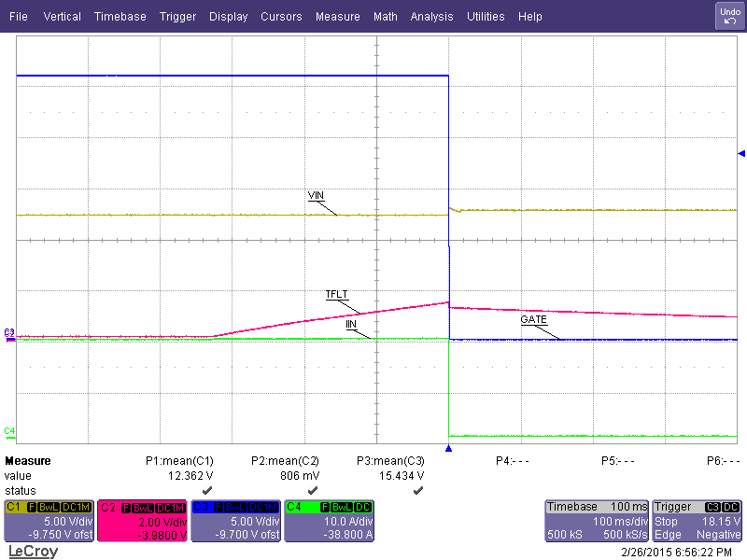Open the Math dropdown menu

point(385,16)
